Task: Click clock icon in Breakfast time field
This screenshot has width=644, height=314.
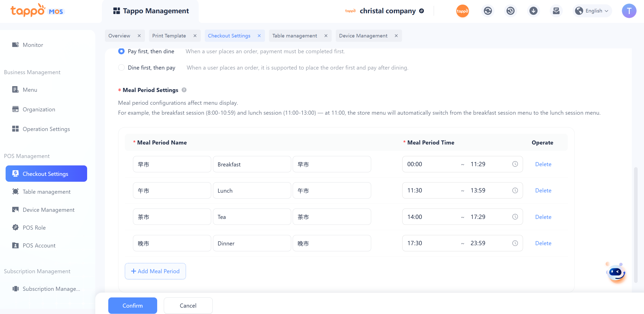Action: point(515,164)
